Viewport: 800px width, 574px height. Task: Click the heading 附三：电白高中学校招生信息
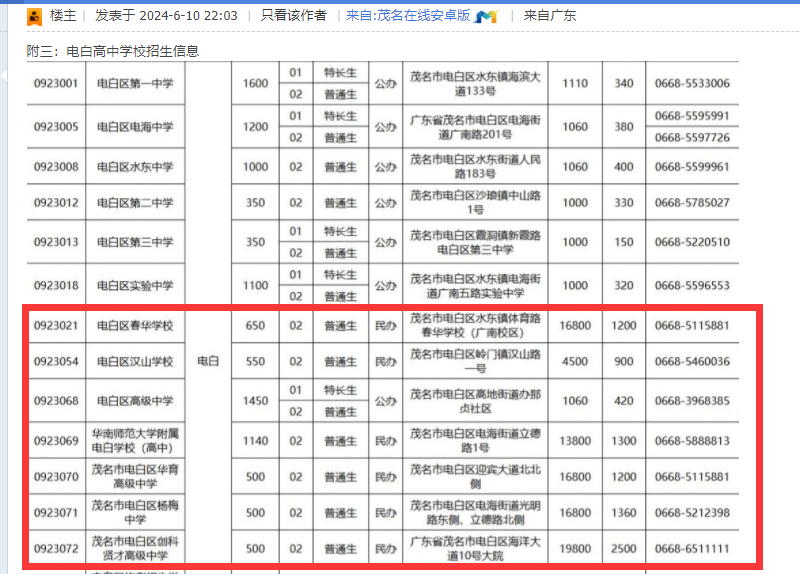tap(113, 51)
